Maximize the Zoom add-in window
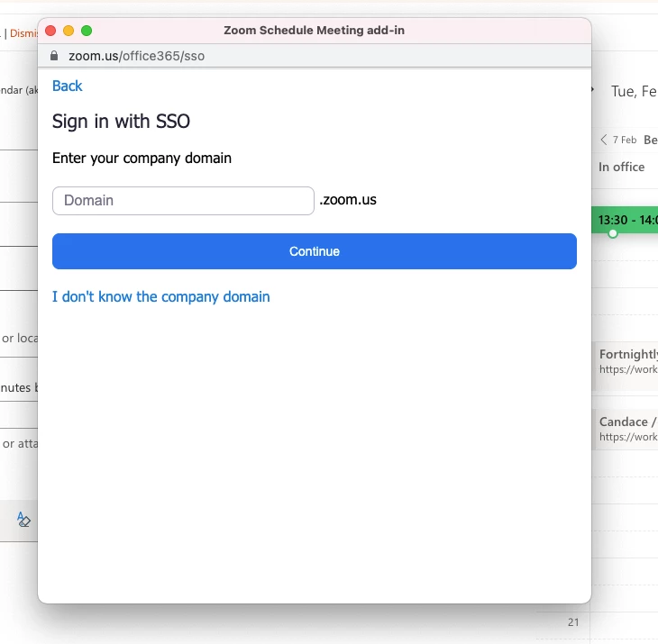Image resolution: width=658 pixels, height=644 pixels. coord(87,31)
